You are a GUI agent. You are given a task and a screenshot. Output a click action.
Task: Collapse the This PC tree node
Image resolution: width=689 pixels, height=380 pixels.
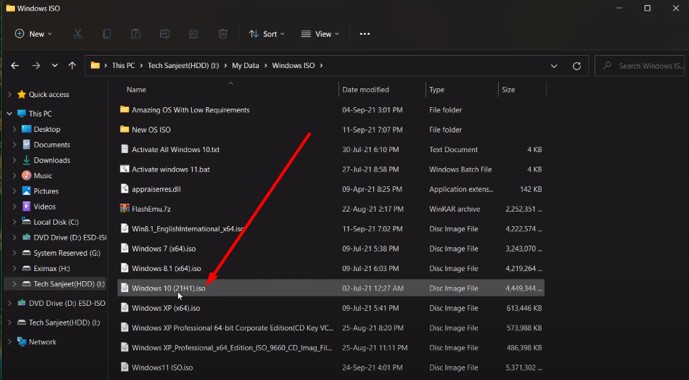(9, 113)
